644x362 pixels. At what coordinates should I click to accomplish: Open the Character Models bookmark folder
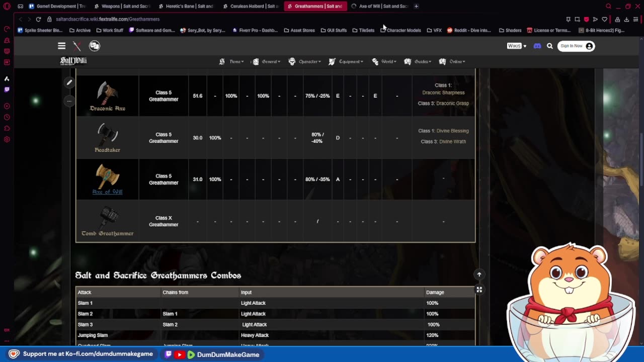point(400,30)
